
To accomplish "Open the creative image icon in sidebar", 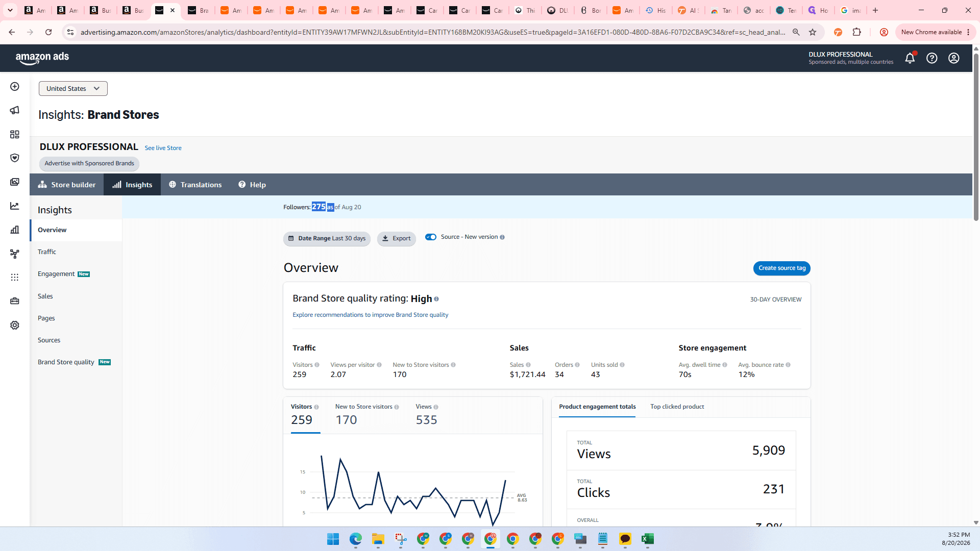I will [x=15, y=182].
